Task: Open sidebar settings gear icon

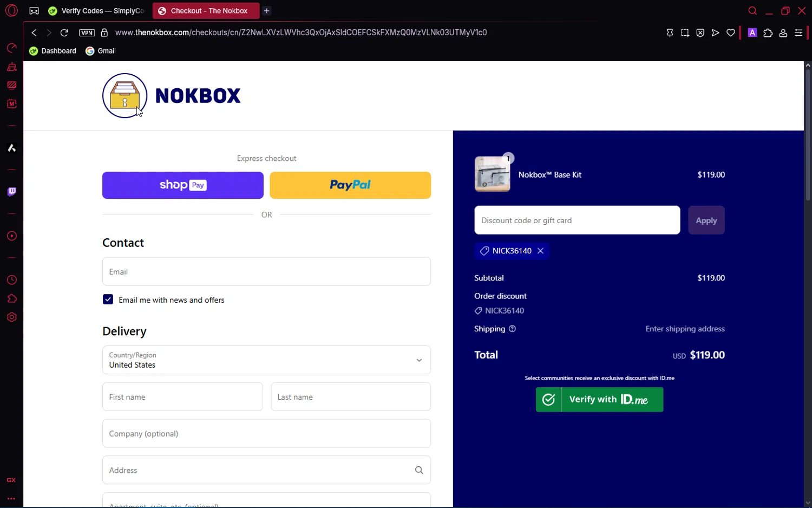Action: 11,317
